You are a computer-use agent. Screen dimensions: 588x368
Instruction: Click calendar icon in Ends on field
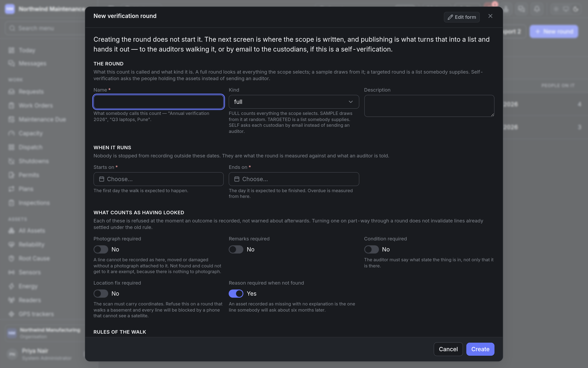coord(237,179)
